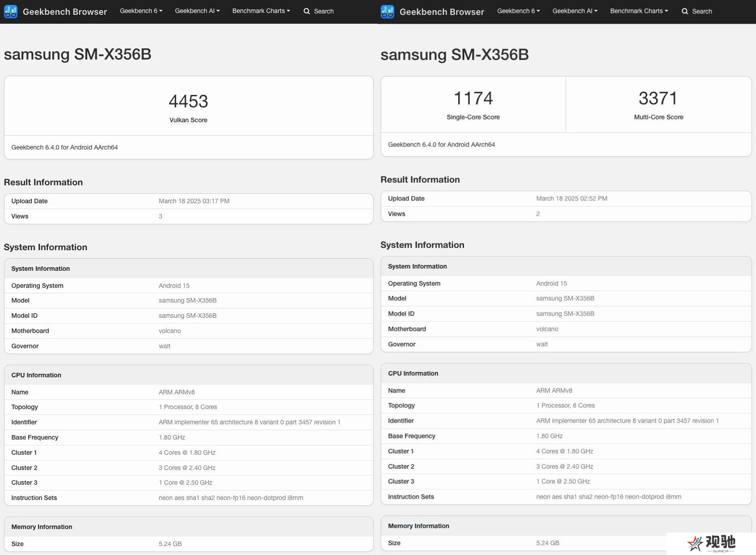Click Geekbench Browser title in right page
Viewport: 756px width, 555px height.
pos(442,12)
